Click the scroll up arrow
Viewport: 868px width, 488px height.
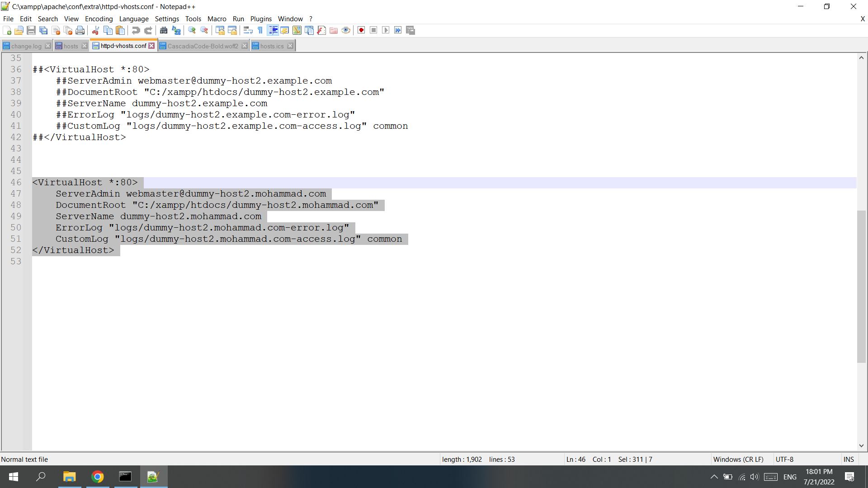coord(861,57)
